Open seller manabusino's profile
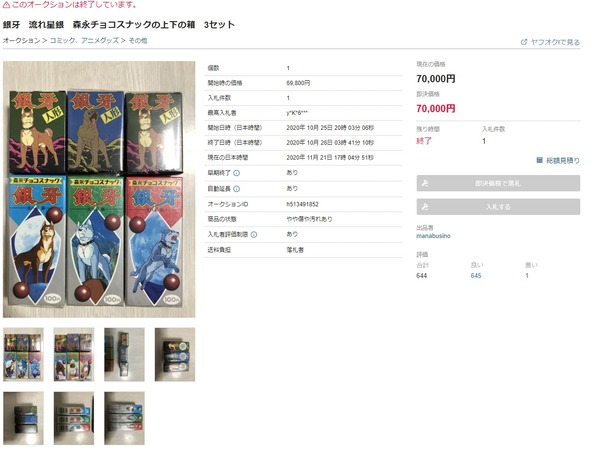This screenshot has width=600, height=451. click(x=433, y=236)
